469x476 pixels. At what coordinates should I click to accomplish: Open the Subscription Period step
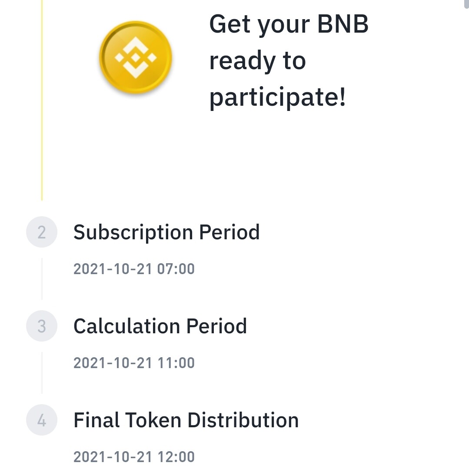(166, 232)
